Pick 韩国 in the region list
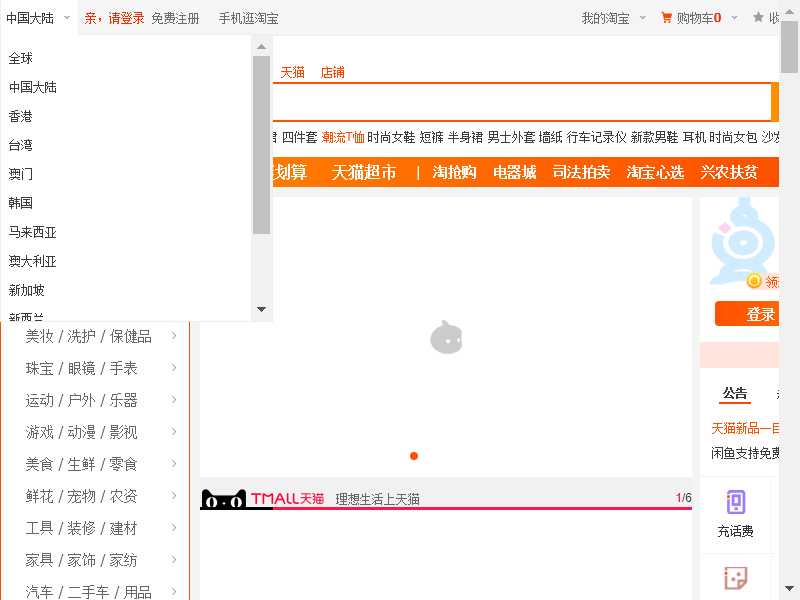The width and height of the screenshot is (800, 600). click(21, 203)
